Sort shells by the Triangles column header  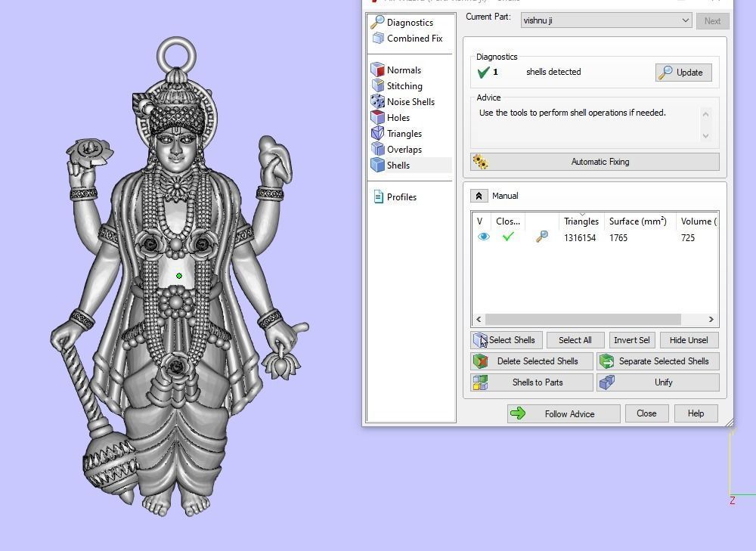coord(581,221)
